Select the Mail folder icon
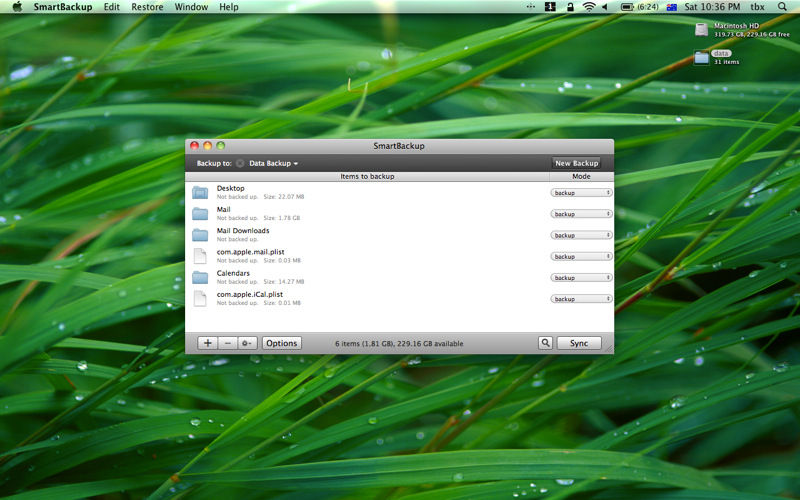Viewport: 800px width, 500px height. 200,214
